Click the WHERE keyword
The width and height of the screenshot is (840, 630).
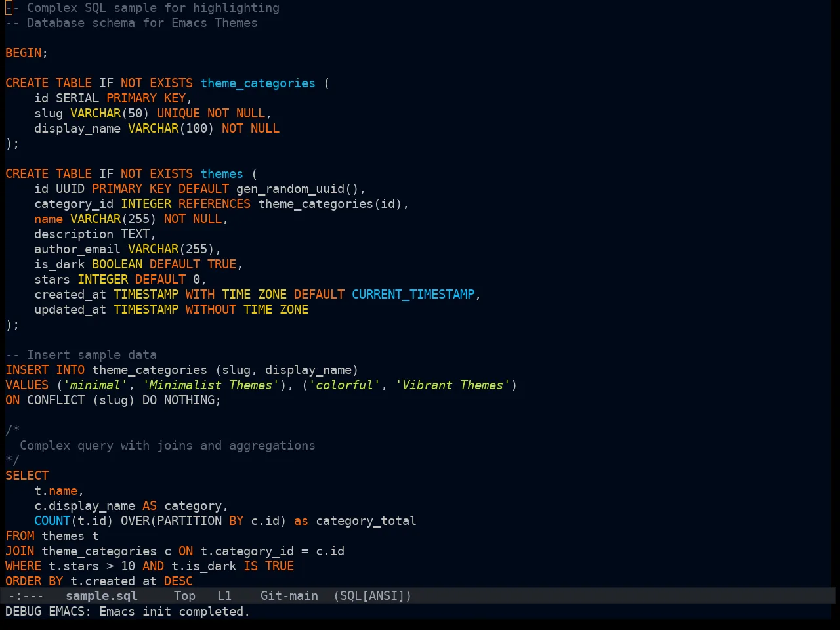pyautogui.click(x=24, y=566)
